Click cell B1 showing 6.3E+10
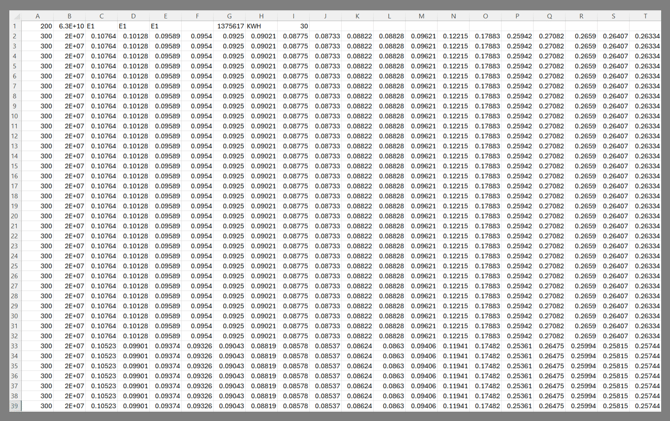Screen dimensions: 670x421 tap(69, 26)
